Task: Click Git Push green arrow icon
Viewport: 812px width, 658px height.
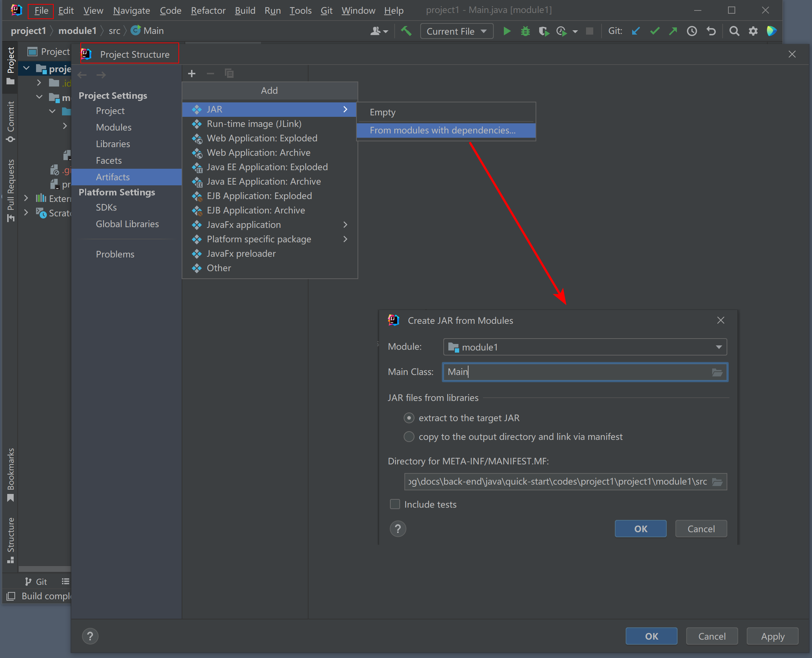Action: coord(673,31)
